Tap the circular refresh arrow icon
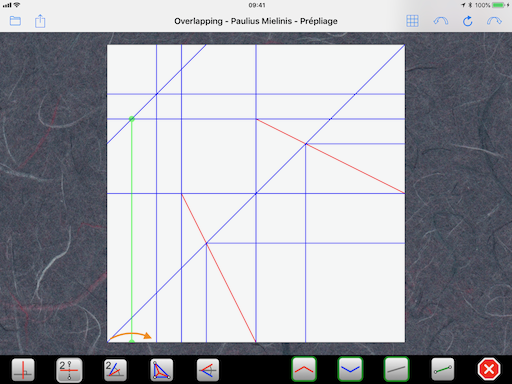 click(468, 21)
